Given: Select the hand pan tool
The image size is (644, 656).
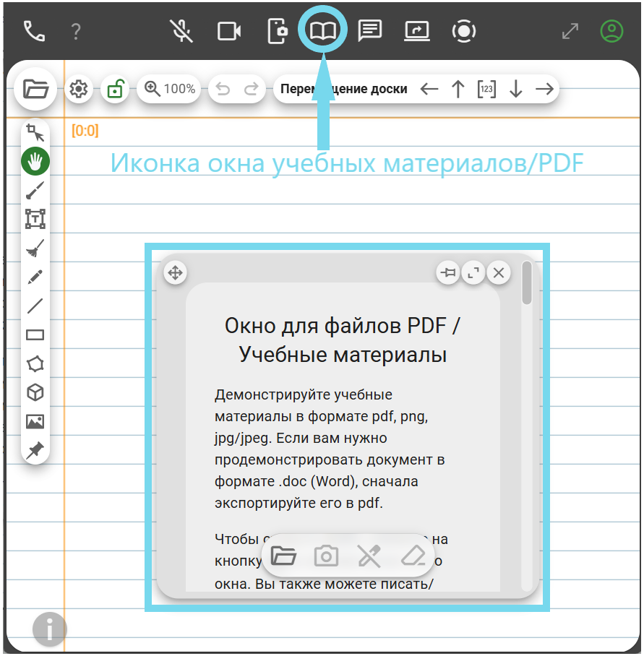Looking at the screenshot, I should (35, 161).
